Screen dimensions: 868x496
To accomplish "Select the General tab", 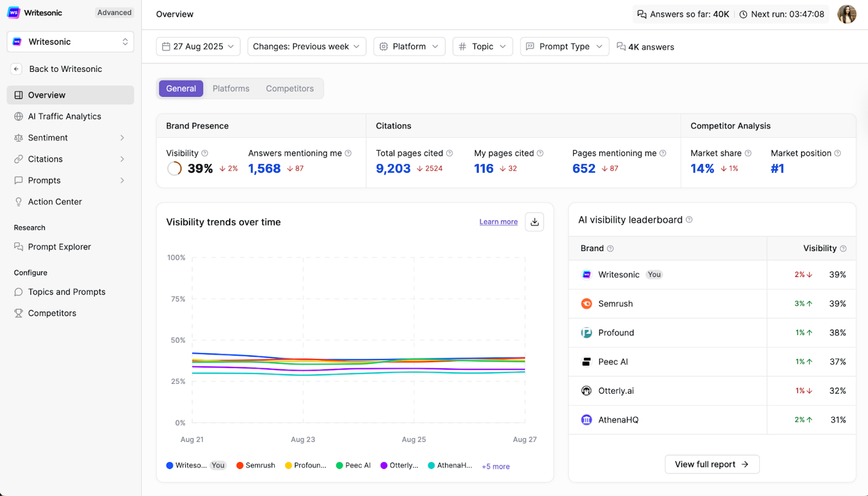I will (181, 89).
